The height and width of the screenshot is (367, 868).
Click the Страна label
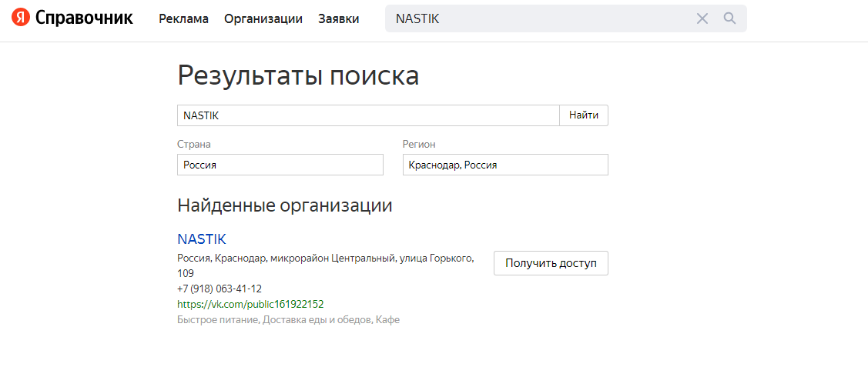pyautogui.click(x=194, y=144)
